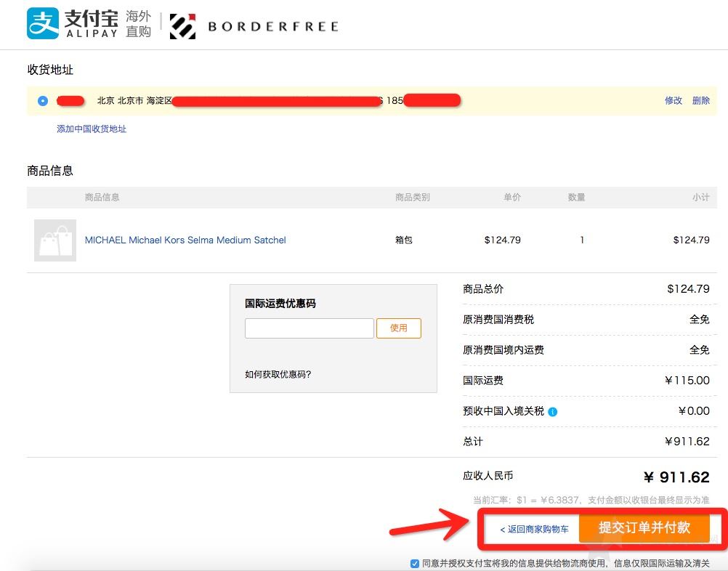Screen dimensions: 728x571
Task: Click the exchange rate note 当前汇率
Action: (591, 500)
